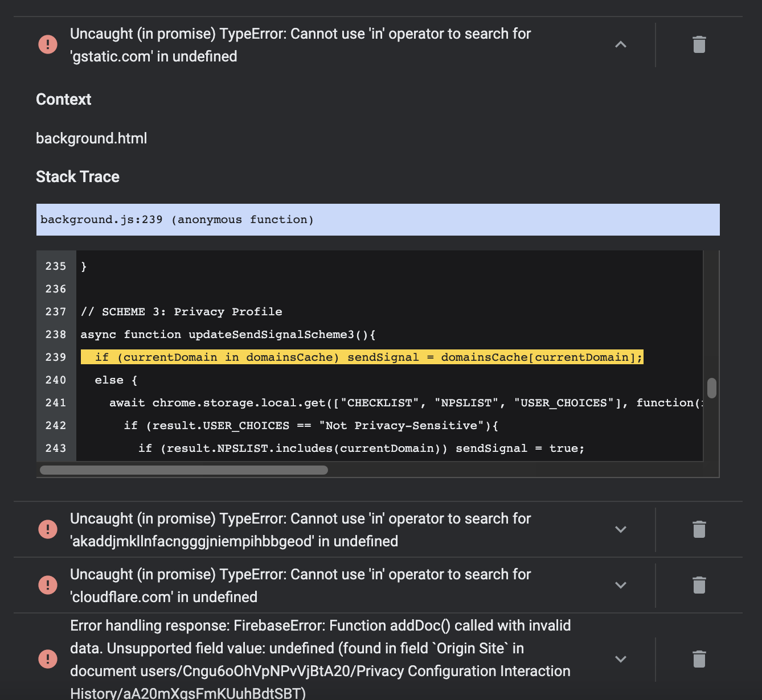Image resolution: width=762 pixels, height=700 pixels.
Task: Click the error icon near the akaddjmkllnfacngggjniempihbbgeod error
Action: pos(48,529)
